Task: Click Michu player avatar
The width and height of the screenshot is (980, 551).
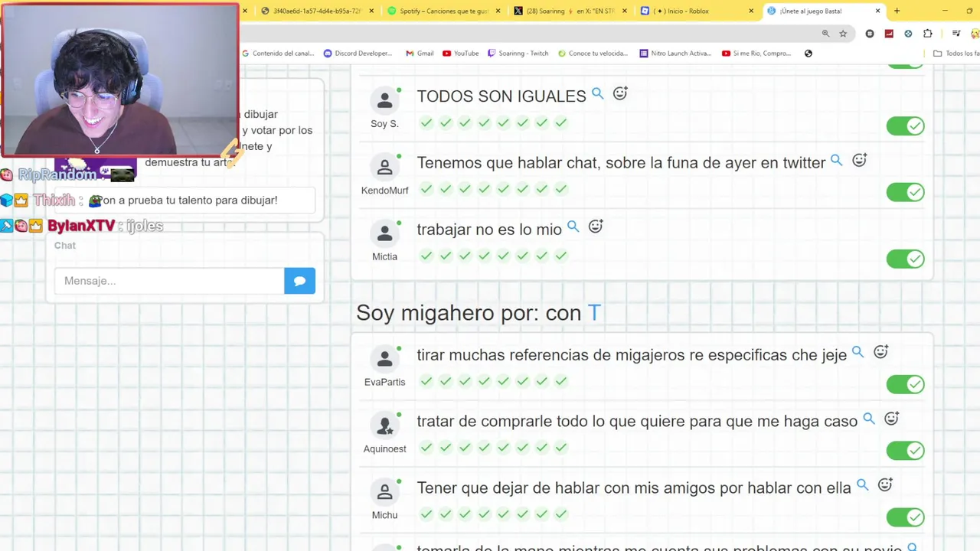Action: pyautogui.click(x=384, y=492)
